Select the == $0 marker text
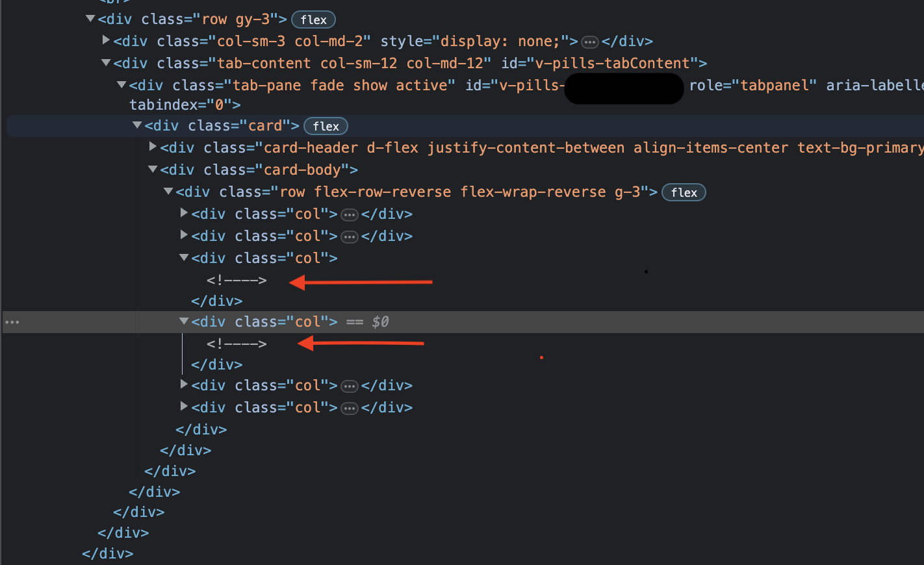 click(367, 322)
